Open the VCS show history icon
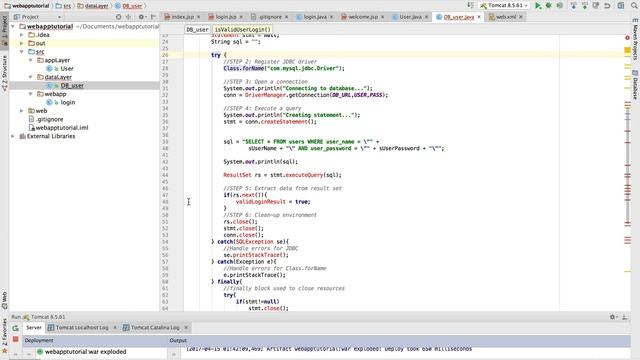The image size is (640, 360). 596,6
